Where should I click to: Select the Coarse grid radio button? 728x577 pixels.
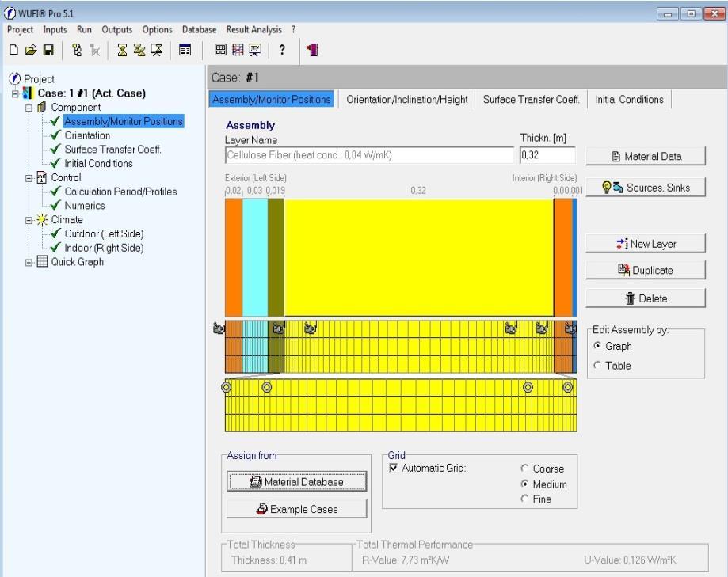[524, 469]
